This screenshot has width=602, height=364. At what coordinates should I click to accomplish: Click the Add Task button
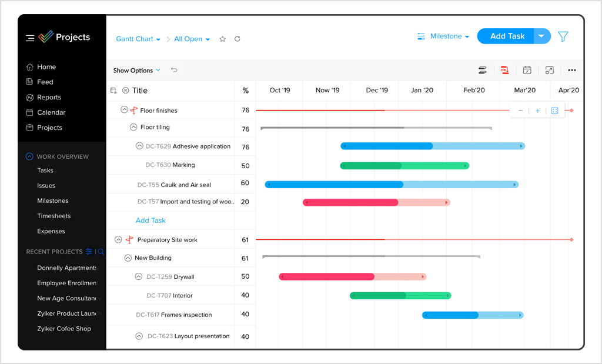pyautogui.click(x=506, y=36)
